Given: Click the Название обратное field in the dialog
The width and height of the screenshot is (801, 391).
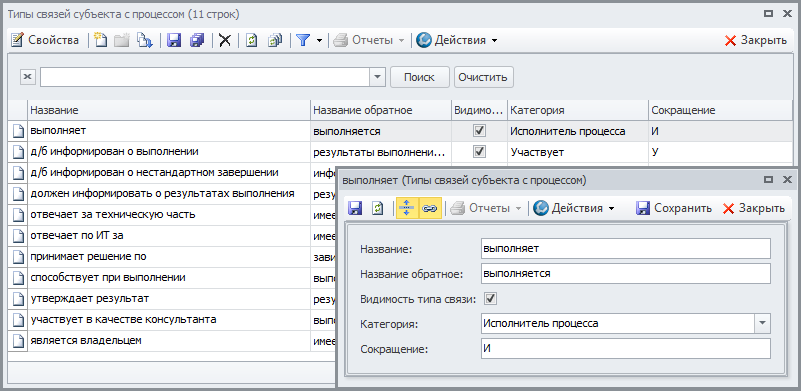Looking at the screenshot, I should 625,273.
